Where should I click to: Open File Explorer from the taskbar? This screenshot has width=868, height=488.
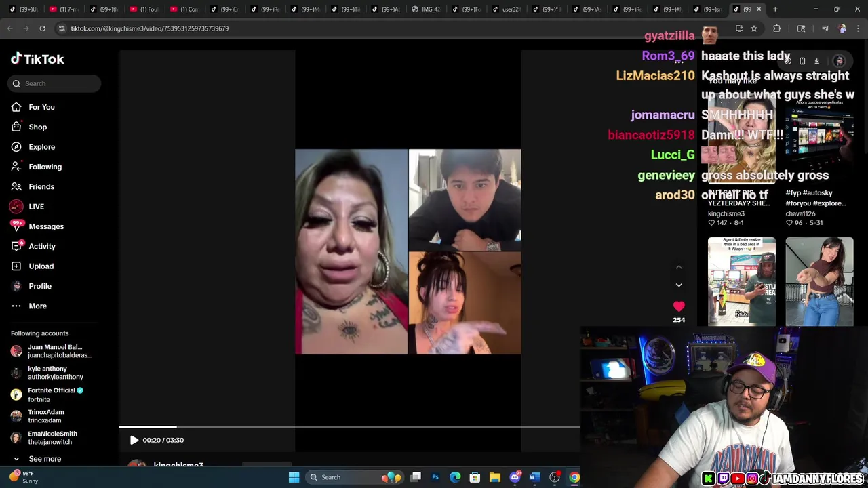tap(495, 477)
